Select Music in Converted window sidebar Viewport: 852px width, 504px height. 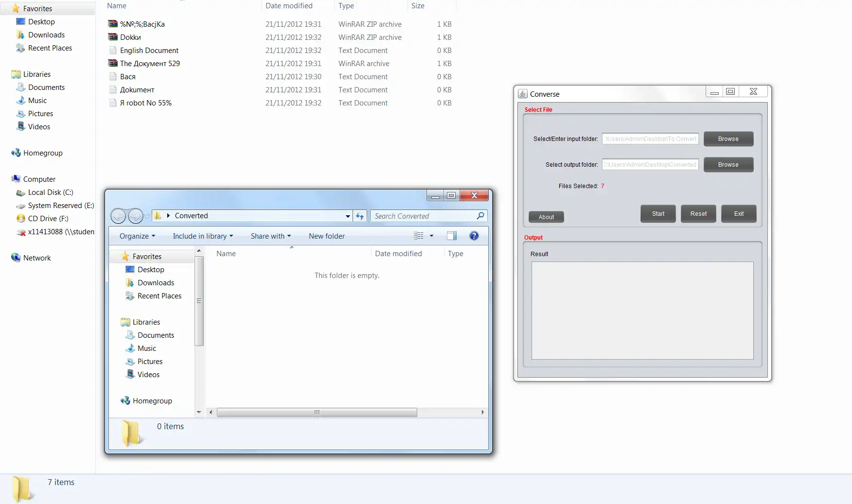pos(147,348)
